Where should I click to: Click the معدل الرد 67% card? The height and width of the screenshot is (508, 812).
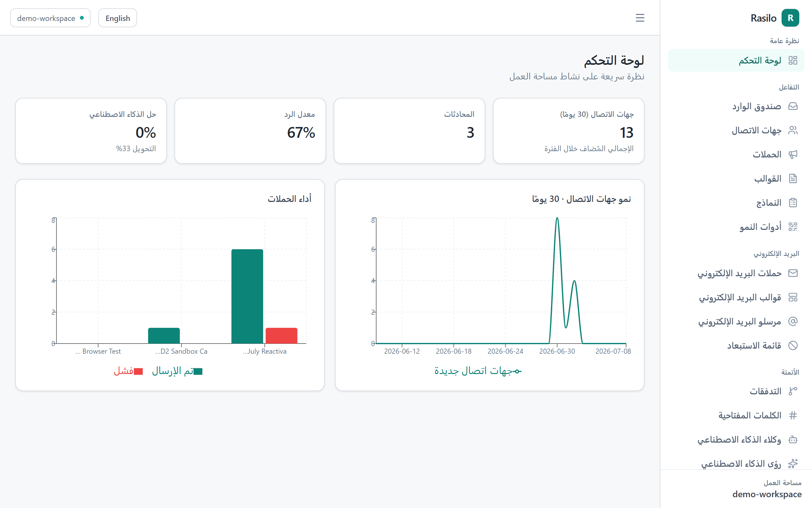click(x=250, y=131)
